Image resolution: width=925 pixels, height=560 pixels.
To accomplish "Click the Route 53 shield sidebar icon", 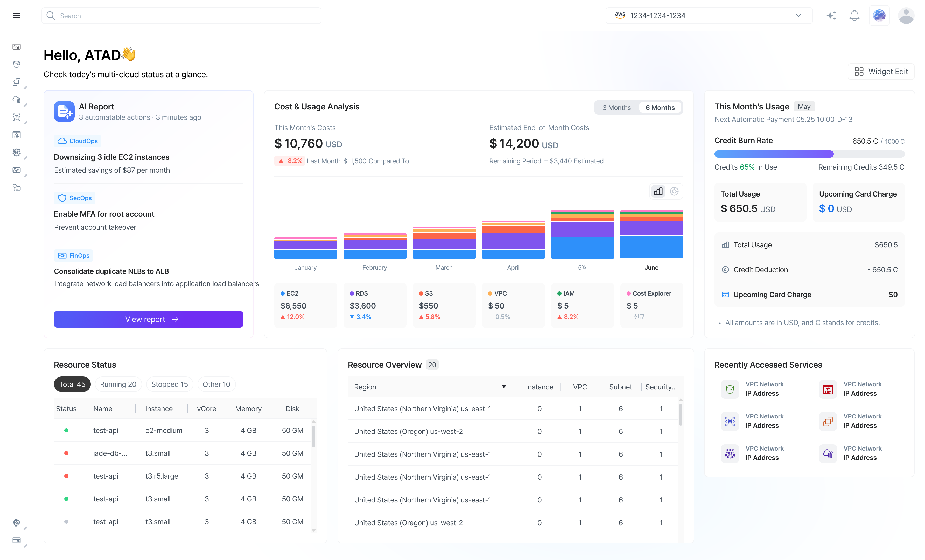I will (x=17, y=152).
